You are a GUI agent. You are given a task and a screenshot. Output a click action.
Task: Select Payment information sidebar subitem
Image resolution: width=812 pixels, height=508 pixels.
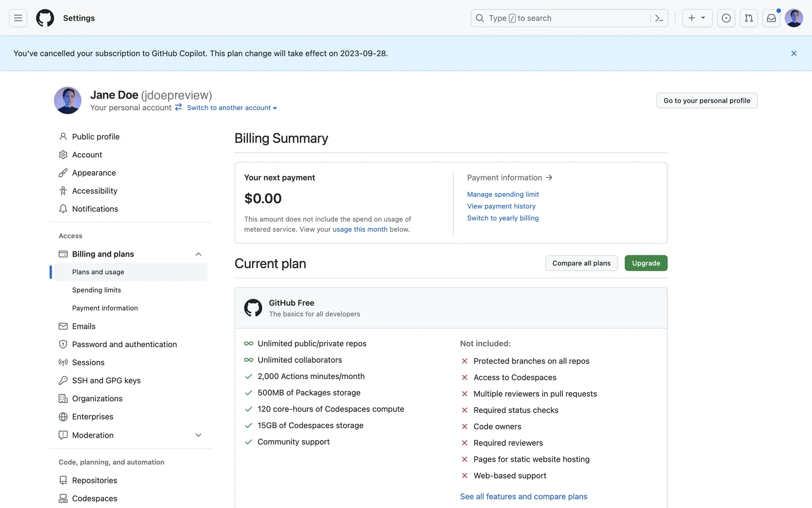click(x=131, y=308)
